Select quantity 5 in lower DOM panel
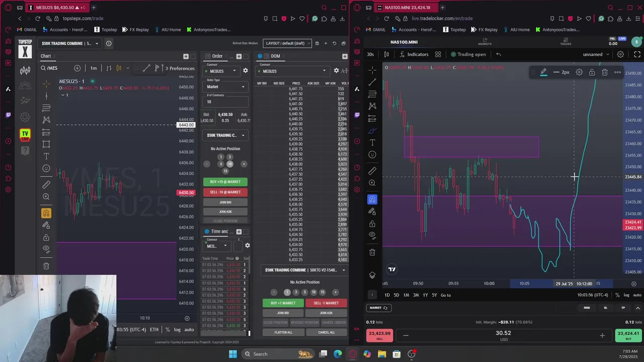This screenshot has height=362, width=644. click(x=304, y=292)
